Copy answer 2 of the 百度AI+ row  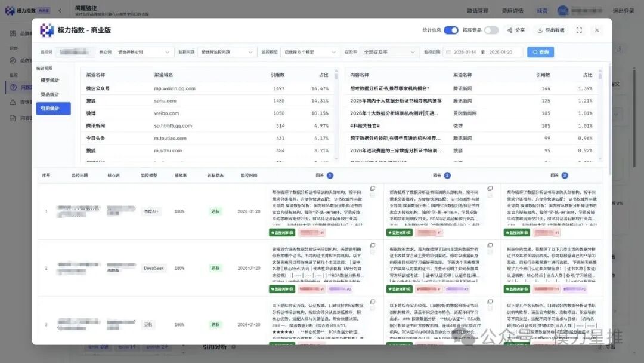[x=490, y=189]
